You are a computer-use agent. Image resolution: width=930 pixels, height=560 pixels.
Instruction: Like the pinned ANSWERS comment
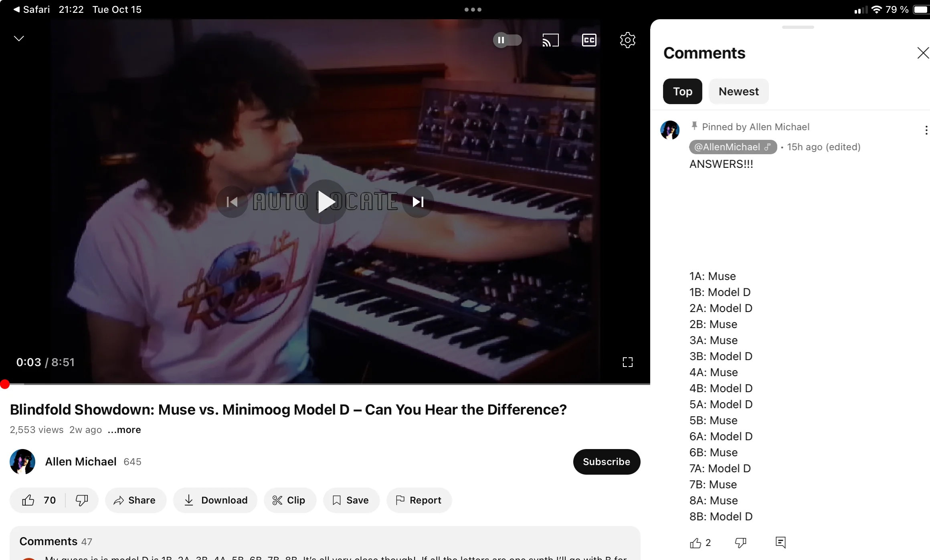695,543
